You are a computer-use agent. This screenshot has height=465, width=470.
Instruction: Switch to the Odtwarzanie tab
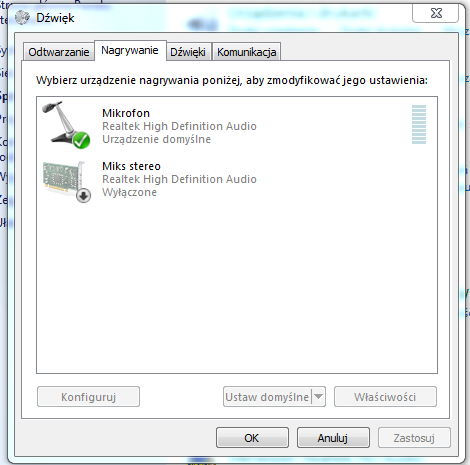(x=59, y=52)
